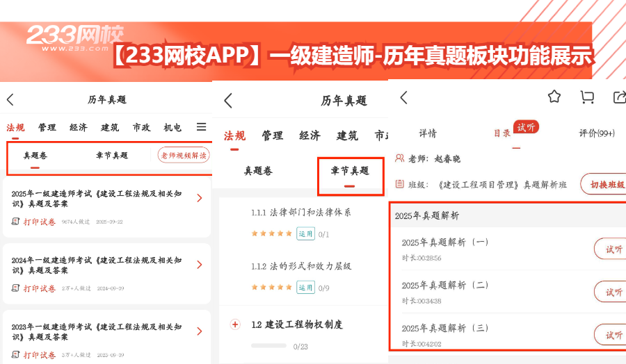
Task: Select 市政 tab in left screen
Action: pos(142,128)
